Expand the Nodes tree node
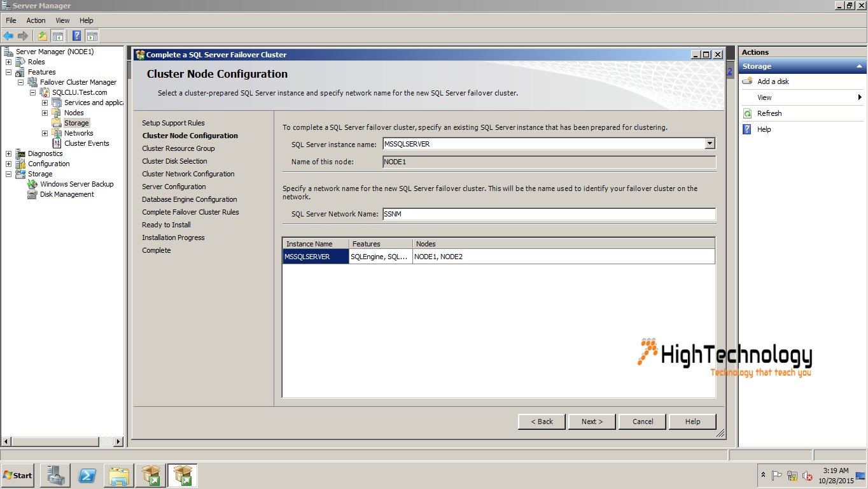The width and height of the screenshot is (868, 489). click(x=45, y=113)
